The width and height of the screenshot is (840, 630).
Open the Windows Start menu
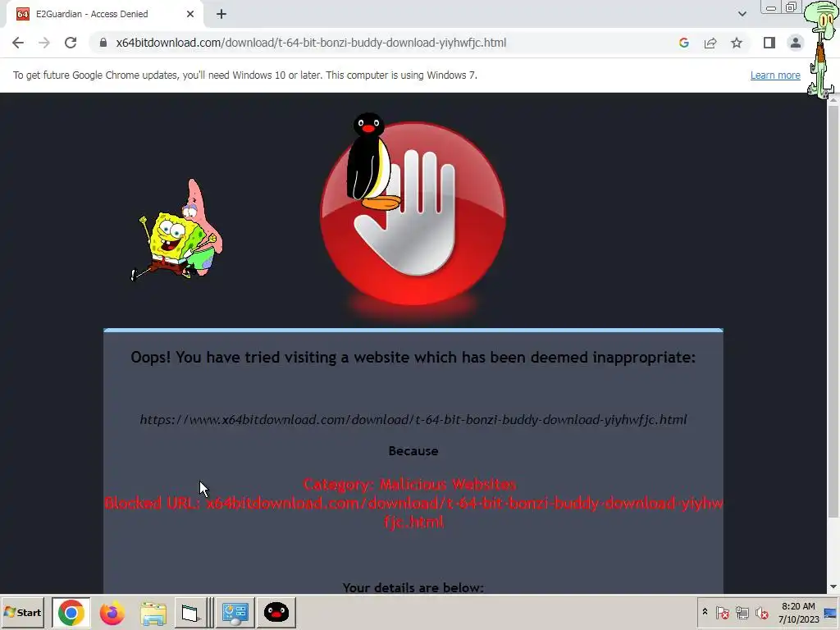pyautogui.click(x=22, y=612)
